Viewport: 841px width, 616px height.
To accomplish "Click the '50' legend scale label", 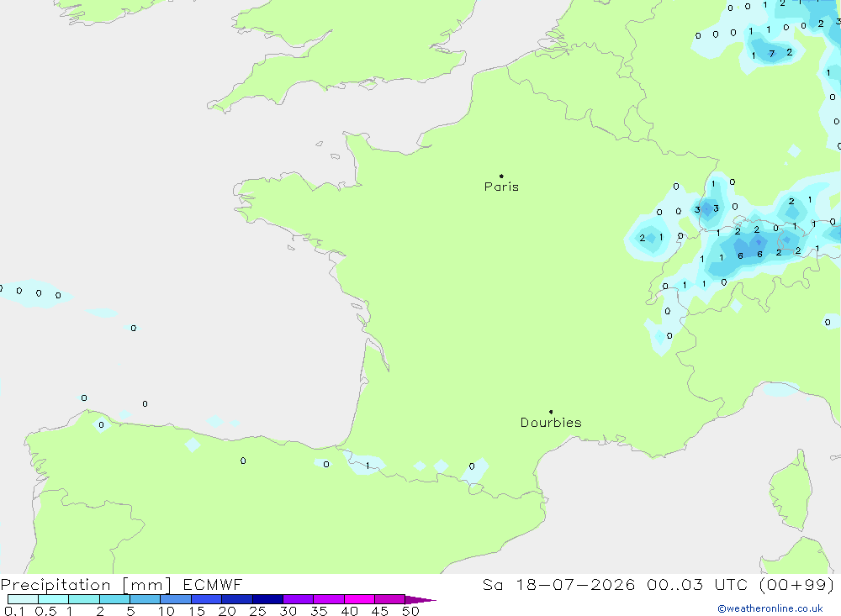I will (x=410, y=611).
